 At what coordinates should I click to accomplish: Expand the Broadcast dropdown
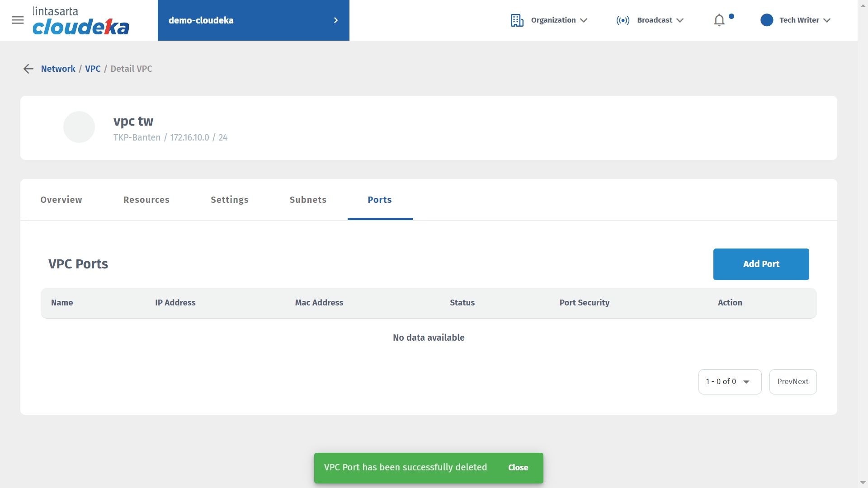pos(660,20)
